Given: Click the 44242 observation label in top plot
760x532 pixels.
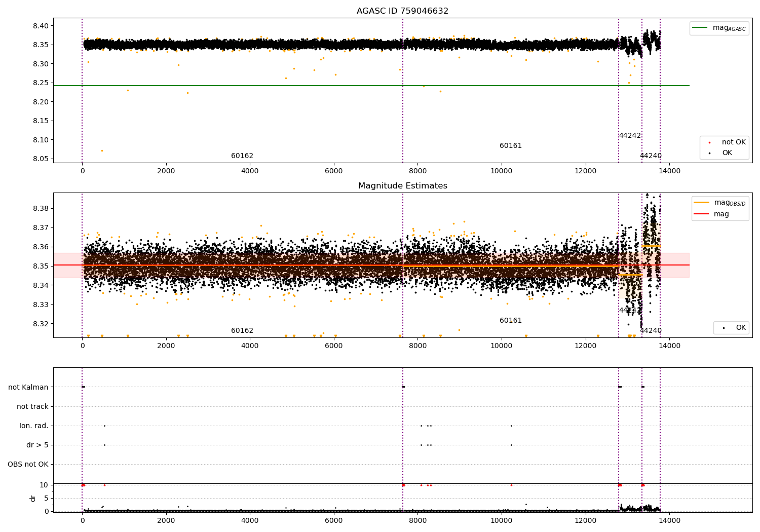Looking at the screenshot, I should [630, 136].
